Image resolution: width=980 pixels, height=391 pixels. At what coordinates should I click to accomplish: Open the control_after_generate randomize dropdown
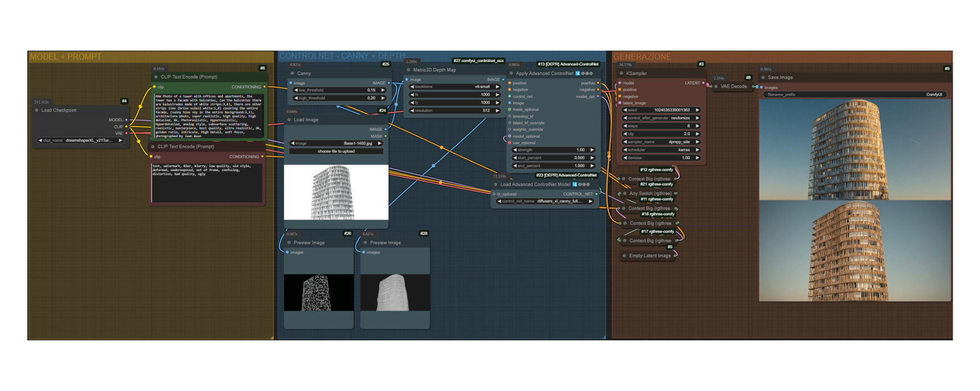pyautogui.click(x=661, y=118)
